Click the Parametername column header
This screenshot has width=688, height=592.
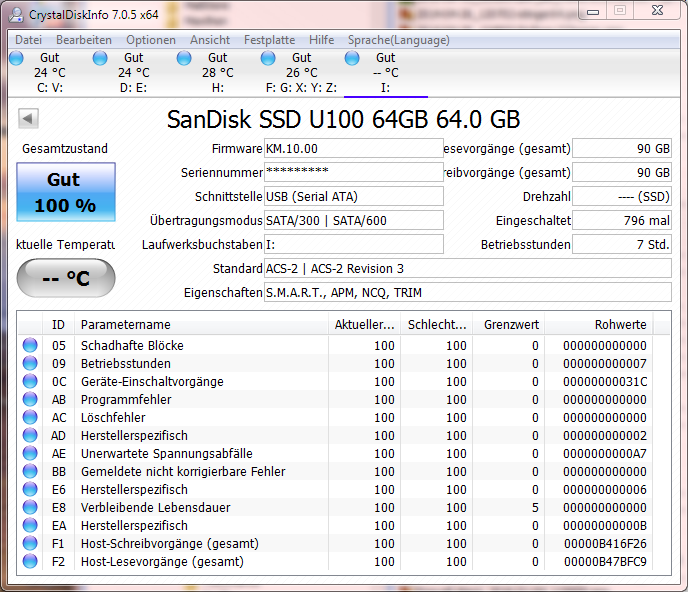(201, 325)
